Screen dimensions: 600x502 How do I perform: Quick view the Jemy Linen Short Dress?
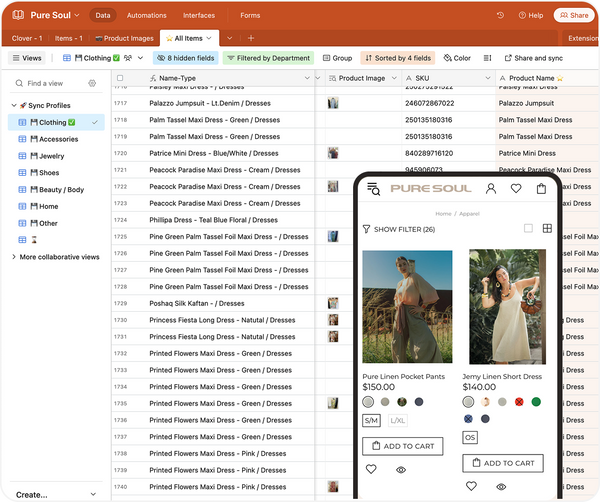(501, 487)
